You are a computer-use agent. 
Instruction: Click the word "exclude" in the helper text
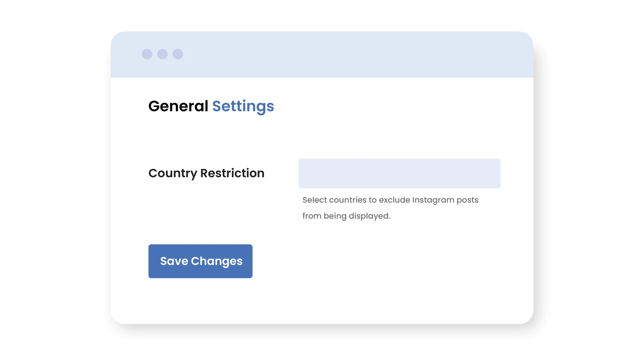(x=394, y=200)
